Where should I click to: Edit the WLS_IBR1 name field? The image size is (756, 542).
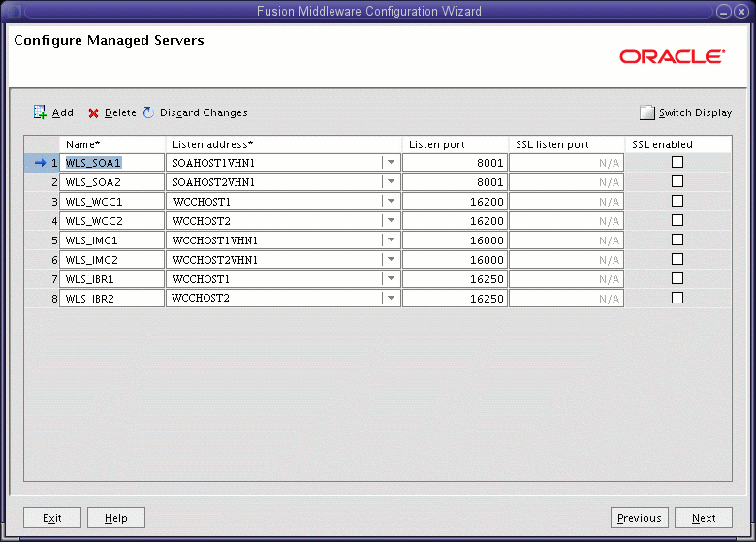111,279
